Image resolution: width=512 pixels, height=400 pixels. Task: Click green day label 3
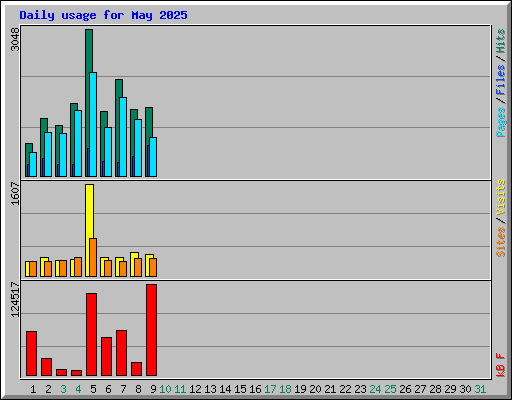63,389
